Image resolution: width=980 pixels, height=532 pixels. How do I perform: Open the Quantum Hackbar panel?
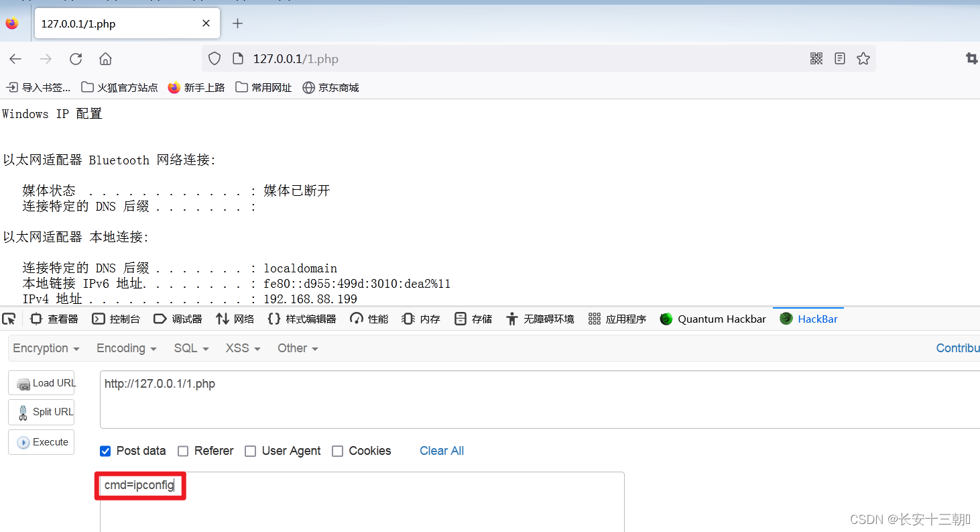713,319
